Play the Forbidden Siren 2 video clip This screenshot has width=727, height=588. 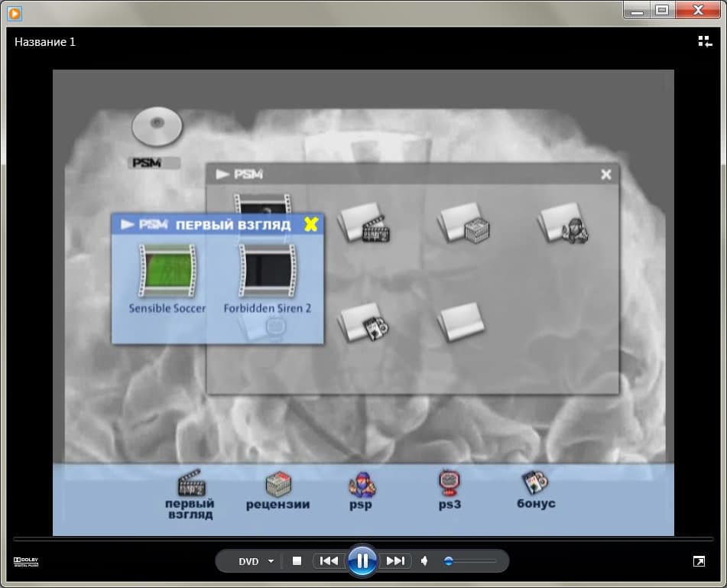[x=267, y=271]
